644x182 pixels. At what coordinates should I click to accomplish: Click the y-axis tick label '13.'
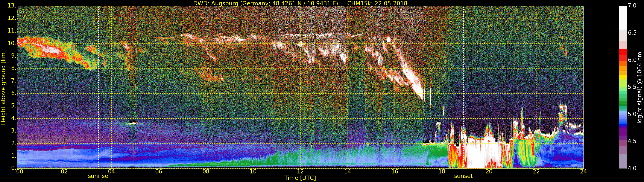point(12,6)
